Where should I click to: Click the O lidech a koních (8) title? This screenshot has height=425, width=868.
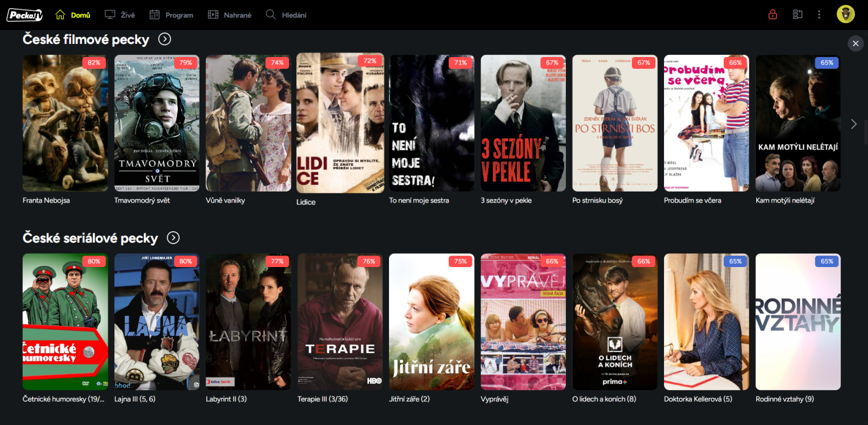pos(604,399)
